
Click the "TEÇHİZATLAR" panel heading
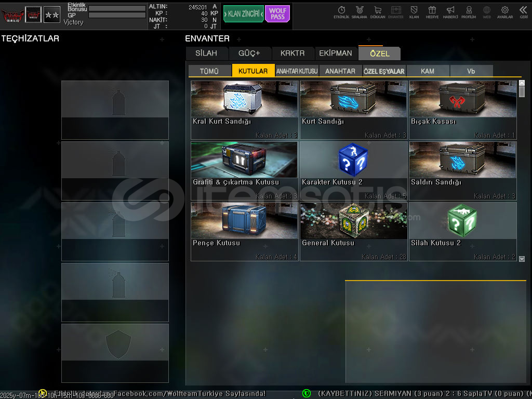click(x=30, y=38)
